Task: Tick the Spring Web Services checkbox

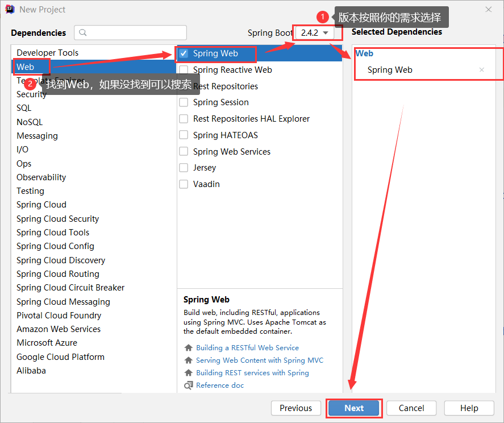Action: (x=184, y=151)
